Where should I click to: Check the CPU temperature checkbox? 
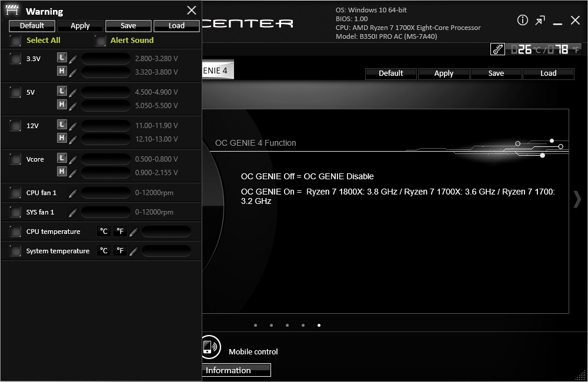15,232
